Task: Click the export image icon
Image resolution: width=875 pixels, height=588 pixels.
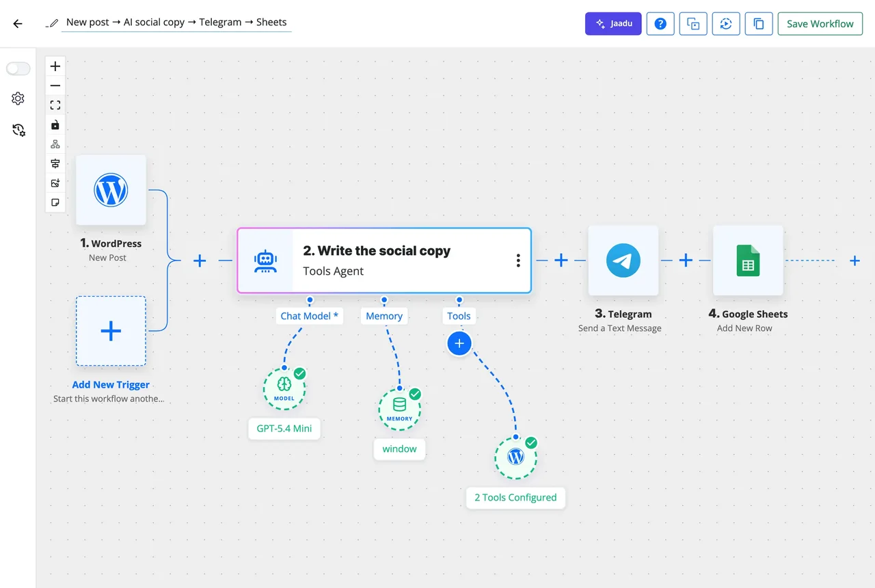Action: pyautogui.click(x=55, y=183)
